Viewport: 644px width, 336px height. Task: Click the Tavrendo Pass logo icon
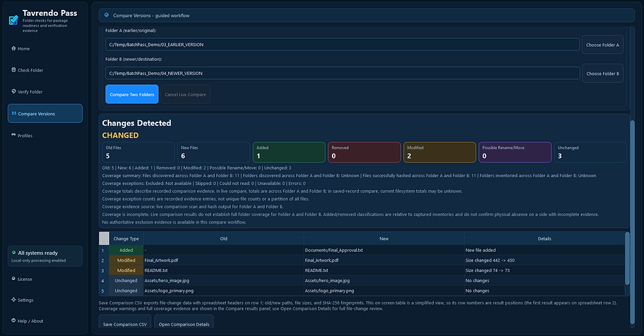pos(14,20)
